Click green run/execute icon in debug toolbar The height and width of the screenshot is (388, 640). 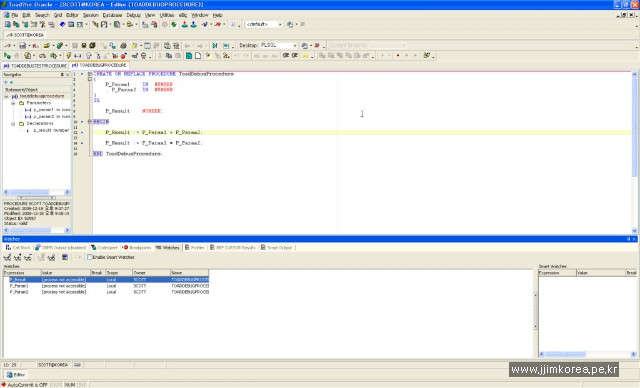(7, 56)
